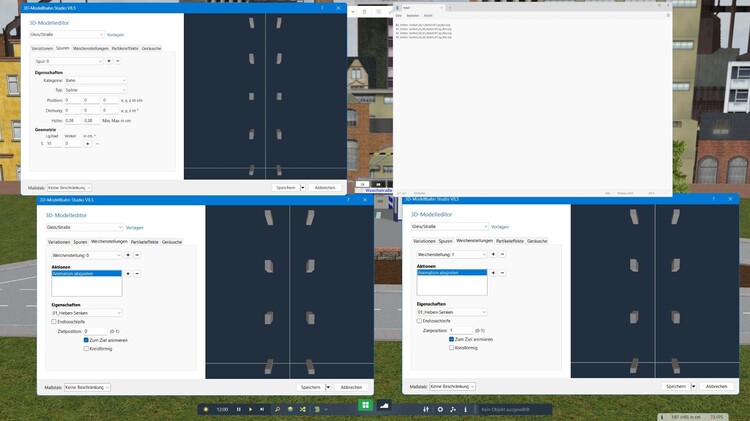The width and height of the screenshot is (750, 421).
Task: Click the magnifier search icon in bottom toolbar
Action: pos(277,409)
